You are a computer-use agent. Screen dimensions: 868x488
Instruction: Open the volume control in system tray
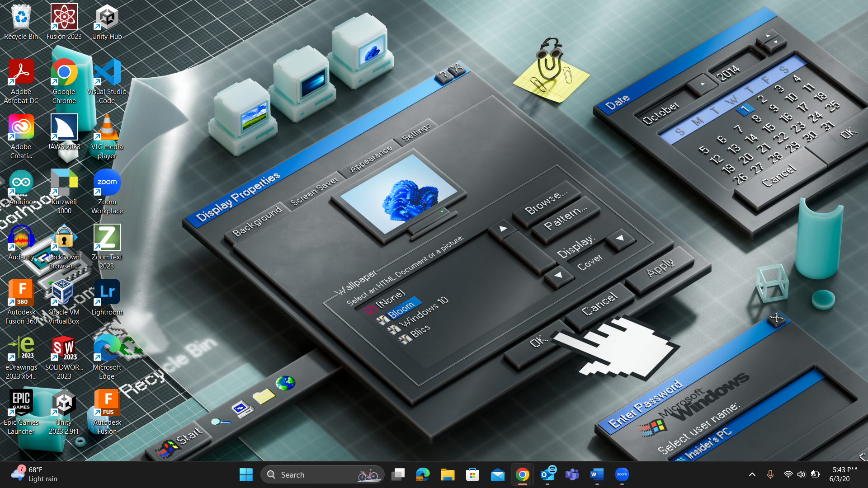coord(801,474)
